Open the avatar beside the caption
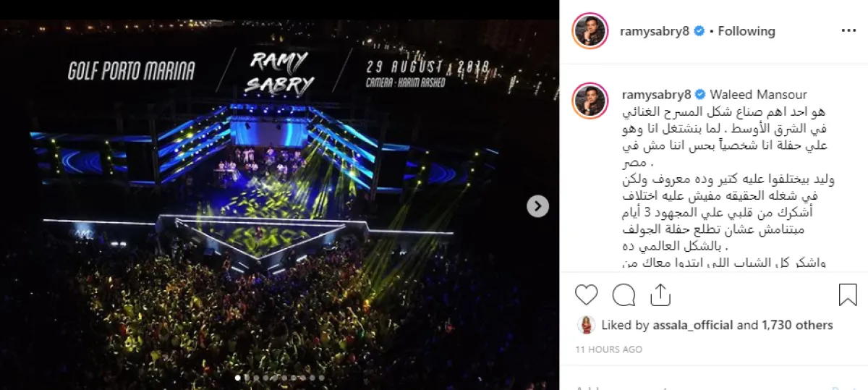Screen dimensions: 868x390 tap(590, 101)
